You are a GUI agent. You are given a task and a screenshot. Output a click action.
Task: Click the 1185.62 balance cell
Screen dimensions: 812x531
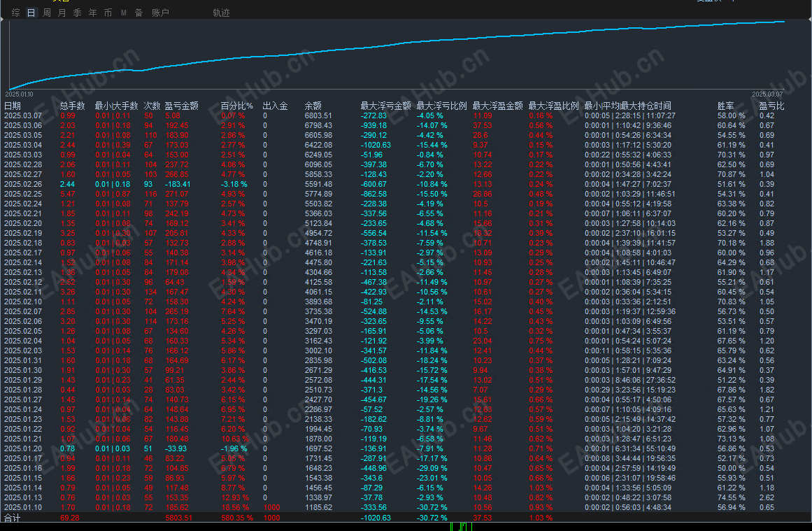[x=318, y=508]
